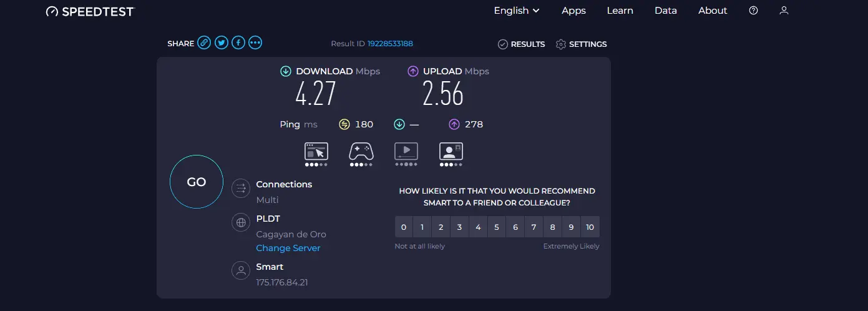Screen dimensions: 868x311
Task: Open the user account icon
Action: (784, 11)
